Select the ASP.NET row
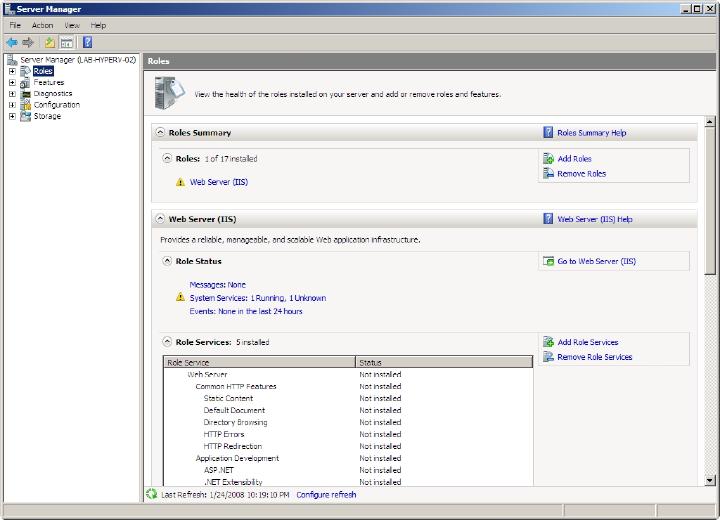Image resolution: width=720 pixels, height=520 pixels. pyautogui.click(x=348, y=470)
